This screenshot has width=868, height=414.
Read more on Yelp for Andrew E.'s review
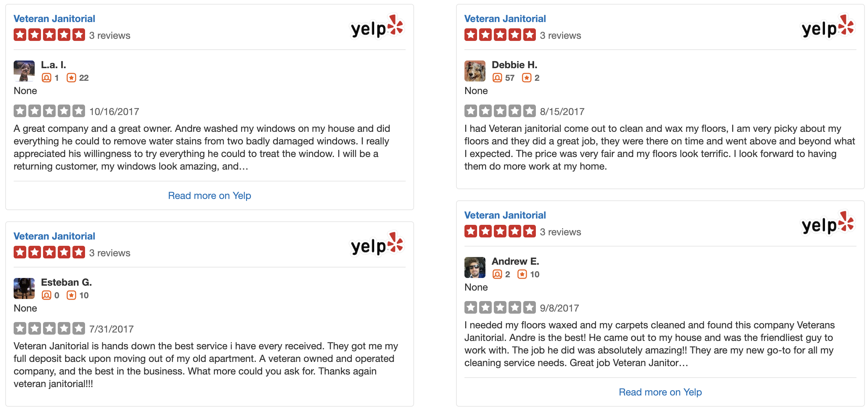tap(660, 392)
